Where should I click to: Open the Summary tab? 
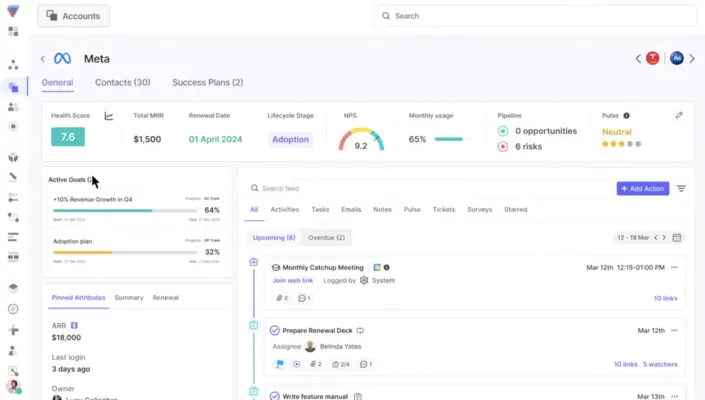pyautogui.click(x=129, y=298)
